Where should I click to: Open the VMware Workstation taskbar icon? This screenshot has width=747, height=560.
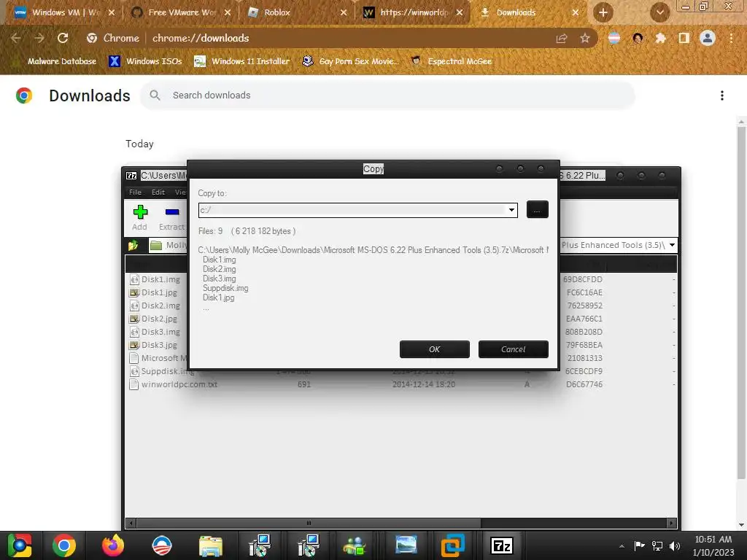452,545
